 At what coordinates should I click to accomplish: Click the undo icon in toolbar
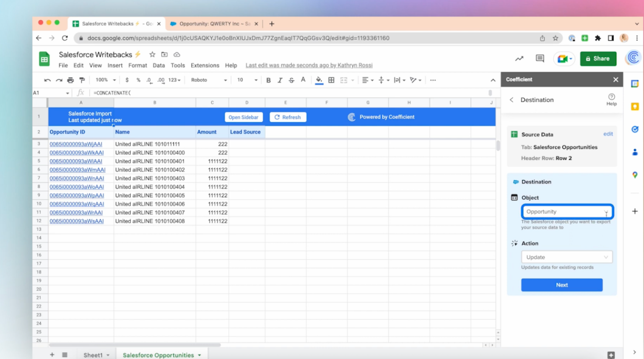[x=47, y=80]
